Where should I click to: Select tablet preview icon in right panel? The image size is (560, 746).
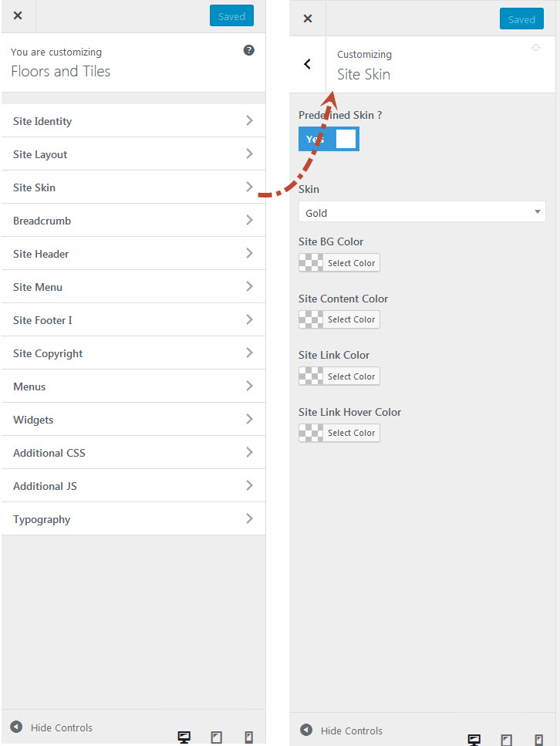[x=506, y=740]
